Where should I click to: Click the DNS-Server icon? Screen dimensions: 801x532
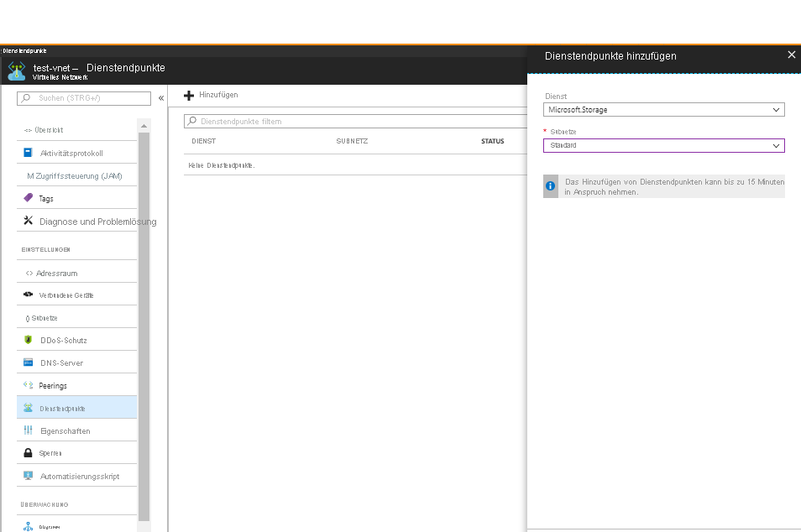coord(28,362)
